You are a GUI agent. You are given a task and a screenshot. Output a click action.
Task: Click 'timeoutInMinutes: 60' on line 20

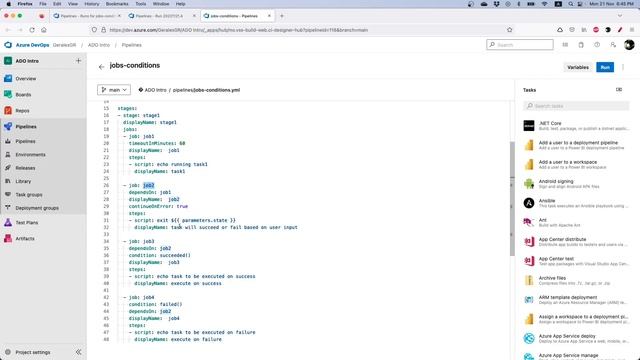pyautogui.click(x=157, y=143)
